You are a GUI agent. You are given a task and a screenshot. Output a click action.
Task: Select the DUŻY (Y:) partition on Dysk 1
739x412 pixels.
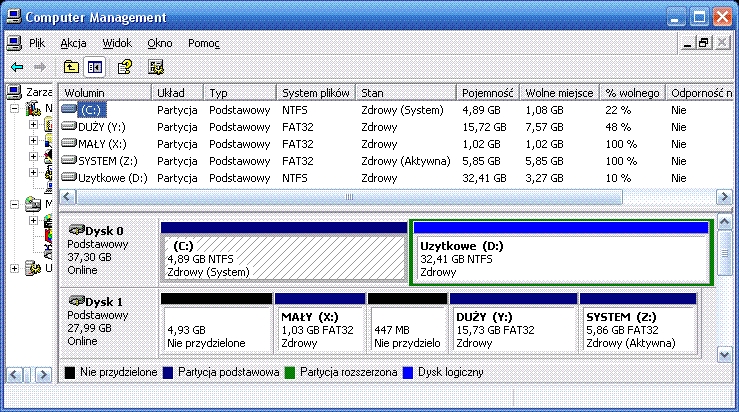point(513,323)
